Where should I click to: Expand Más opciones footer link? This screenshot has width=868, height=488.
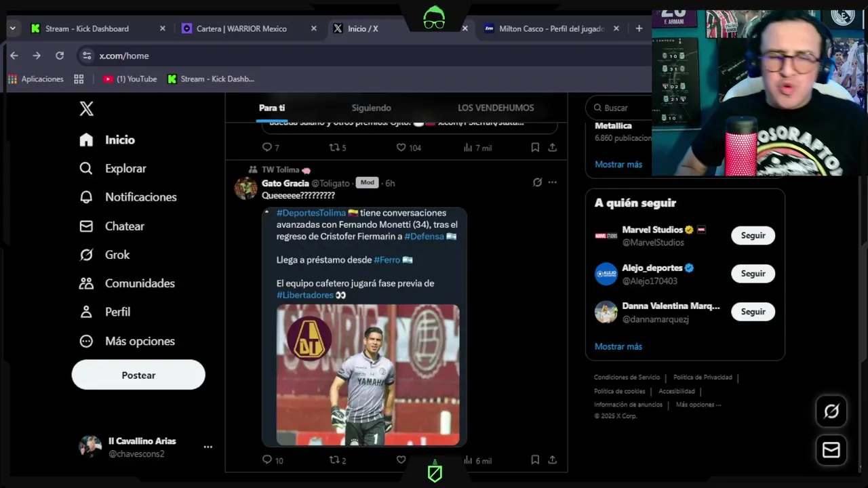698,405
